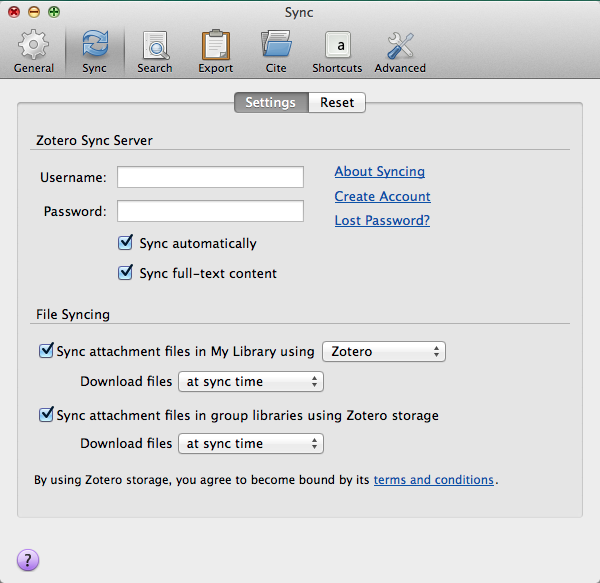Open the Search preferences pane
This screenshot has width=600, height=583.
click(x=155, y=51)
